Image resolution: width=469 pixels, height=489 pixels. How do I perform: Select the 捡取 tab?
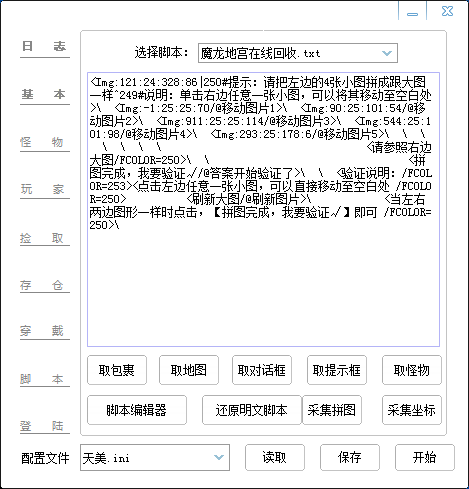pyautogui.click(x=45, y=238)
